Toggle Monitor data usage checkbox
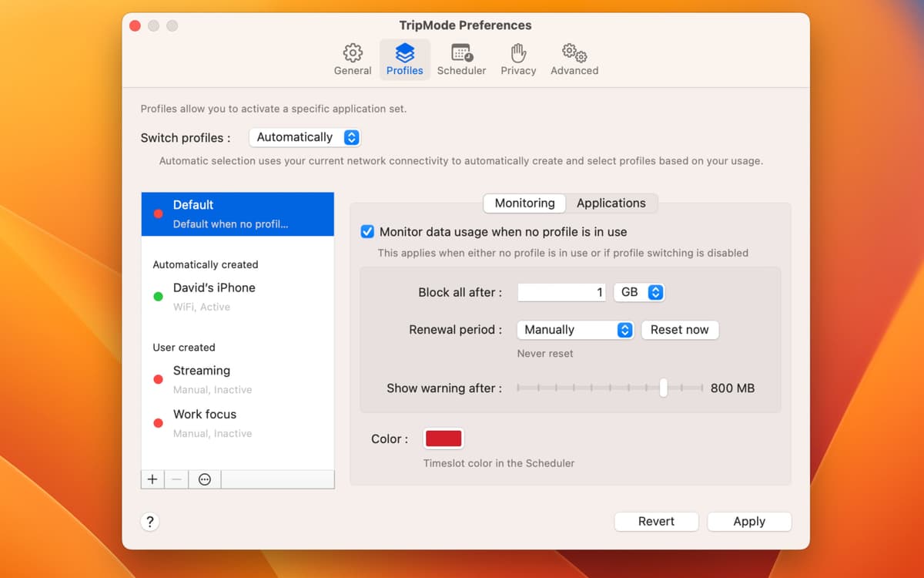Screen dimensions: 924x578 tap(368, 232)
